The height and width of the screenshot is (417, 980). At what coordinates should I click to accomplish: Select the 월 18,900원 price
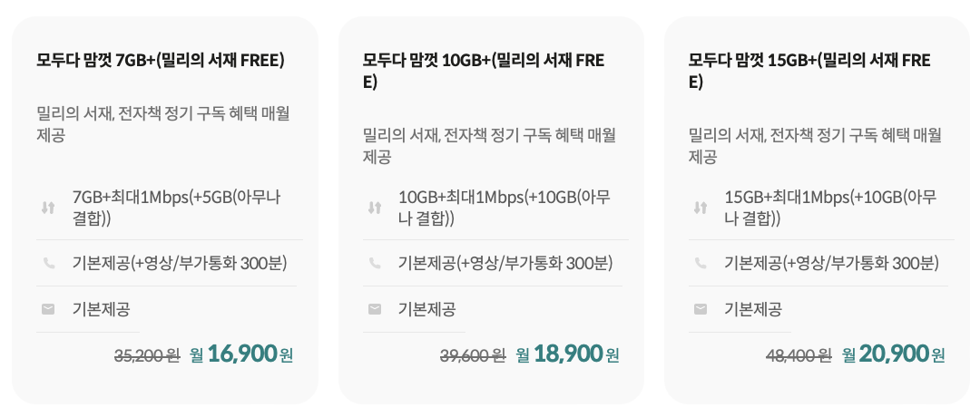pos(567,354)
